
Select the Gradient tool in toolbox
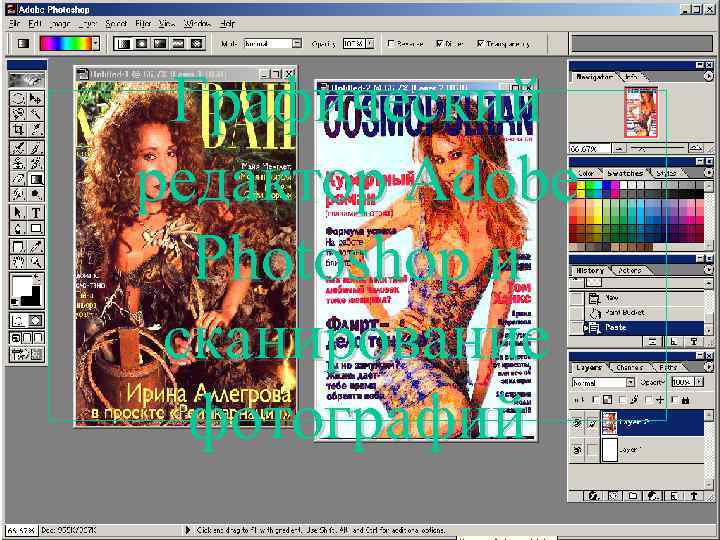pos(36,179)
